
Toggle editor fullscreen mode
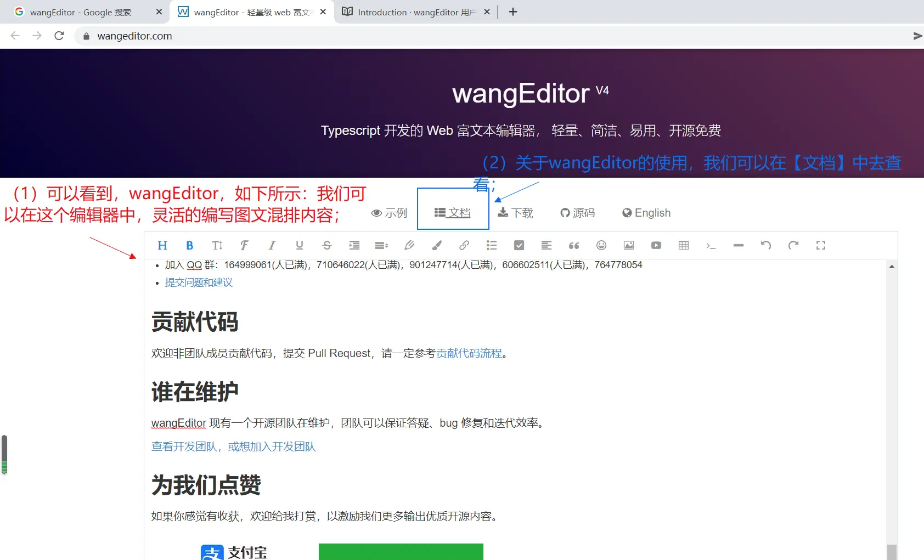(821, 245)
